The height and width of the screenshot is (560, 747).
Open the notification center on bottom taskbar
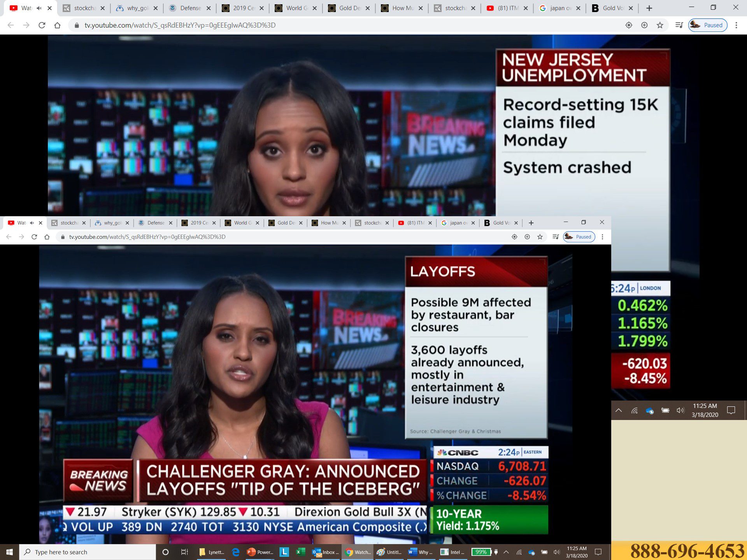(x=598, y=552)
